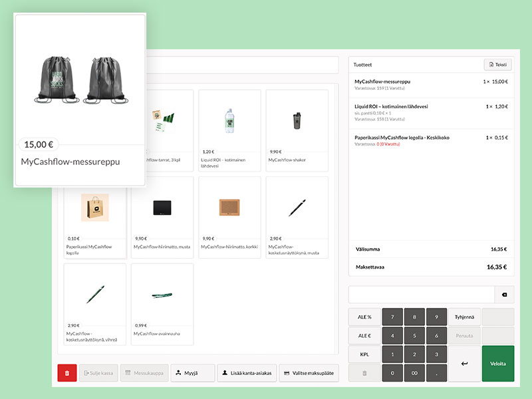Select the MyCashflow-messureppu product card
The width and height of the screenshot is (532, 399).
coord(80,100)
